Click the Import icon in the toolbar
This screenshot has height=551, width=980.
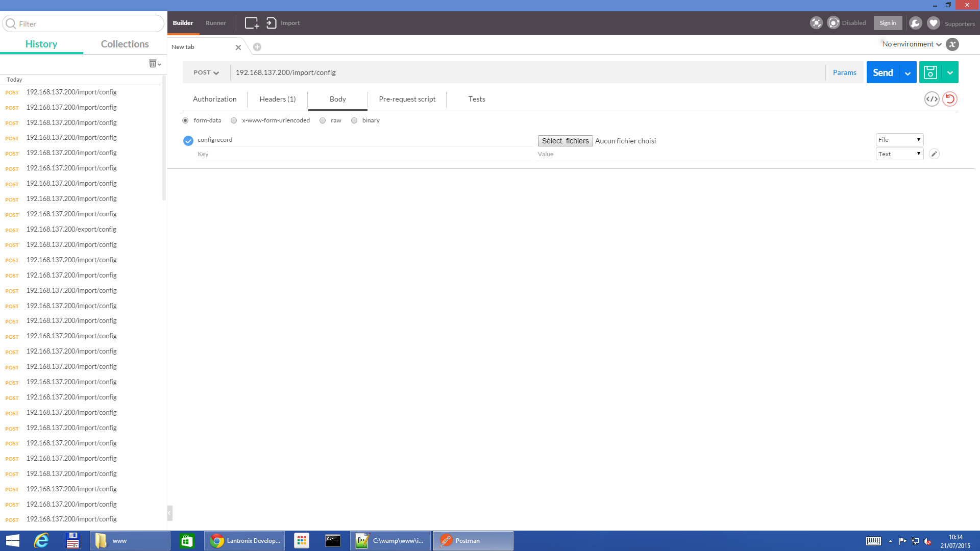272,23
